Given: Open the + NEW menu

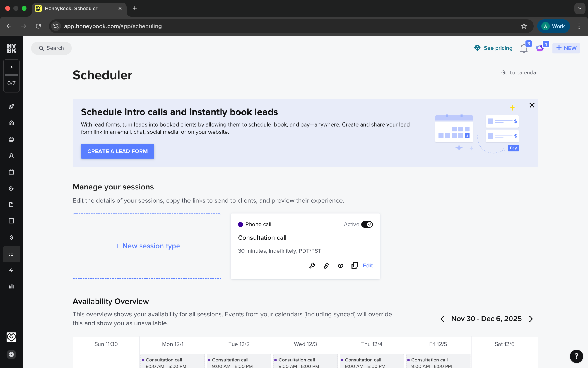Looking at the screenshot, I should [x=566, y=48].
